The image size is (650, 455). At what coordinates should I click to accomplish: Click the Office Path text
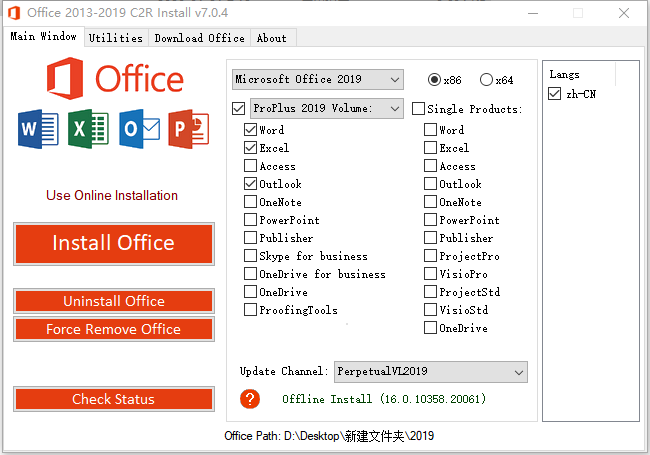click(329, 436)
